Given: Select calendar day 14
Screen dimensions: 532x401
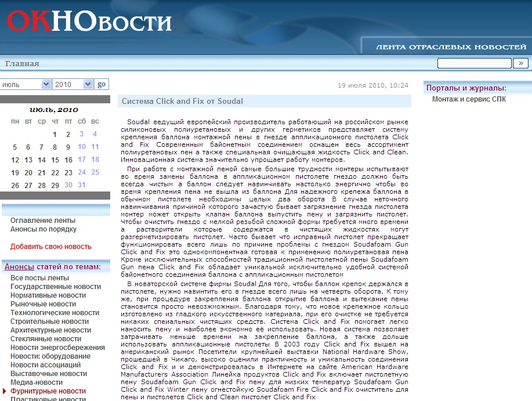Looking at the screenshot, I should pyautogui.click(x=42, y=160).
